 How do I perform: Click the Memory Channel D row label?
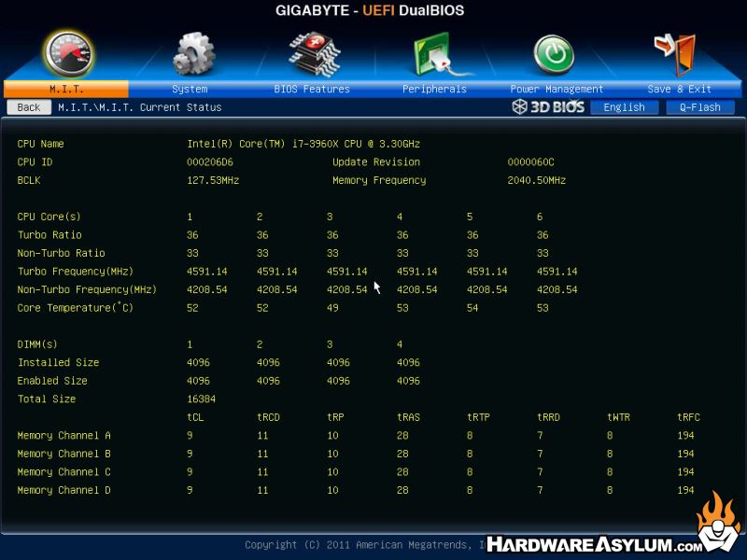pos(63,491)
